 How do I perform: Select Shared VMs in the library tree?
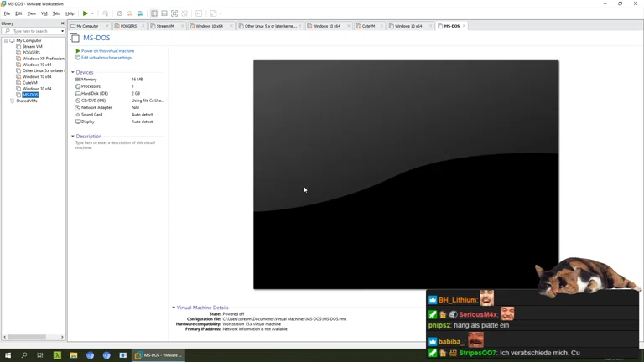tap(27, 101)
